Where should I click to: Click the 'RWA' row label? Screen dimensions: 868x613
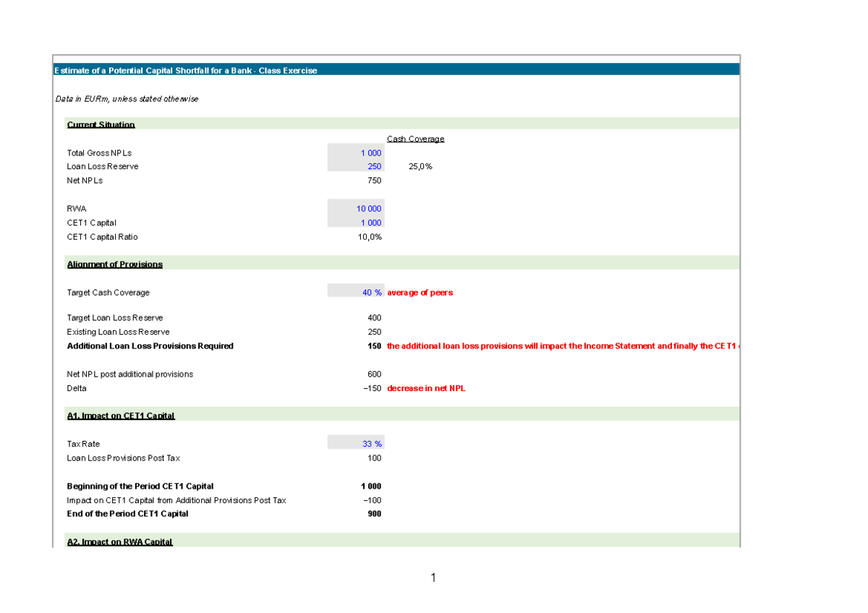[77, 209]
